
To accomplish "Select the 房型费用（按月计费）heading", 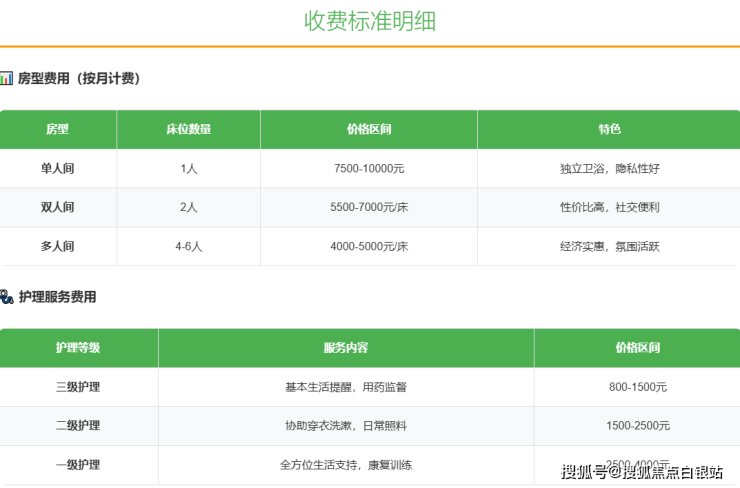I will (x=79, y=78).
